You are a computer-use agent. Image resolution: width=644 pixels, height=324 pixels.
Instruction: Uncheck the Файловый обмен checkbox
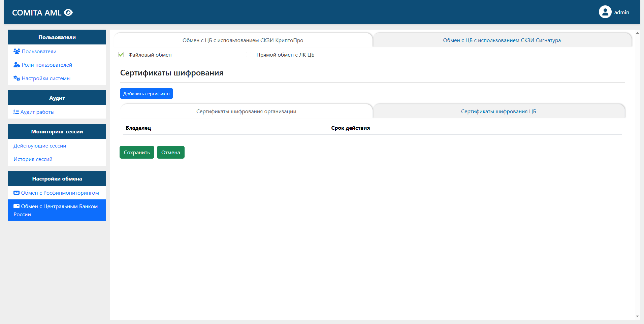click(x=121, y=55)
